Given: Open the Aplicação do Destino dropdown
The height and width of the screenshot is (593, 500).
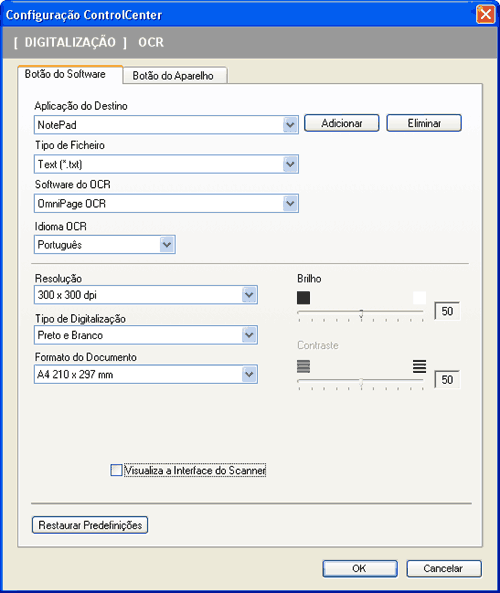Looking at the screenshot, I should [x=290, y=125].
